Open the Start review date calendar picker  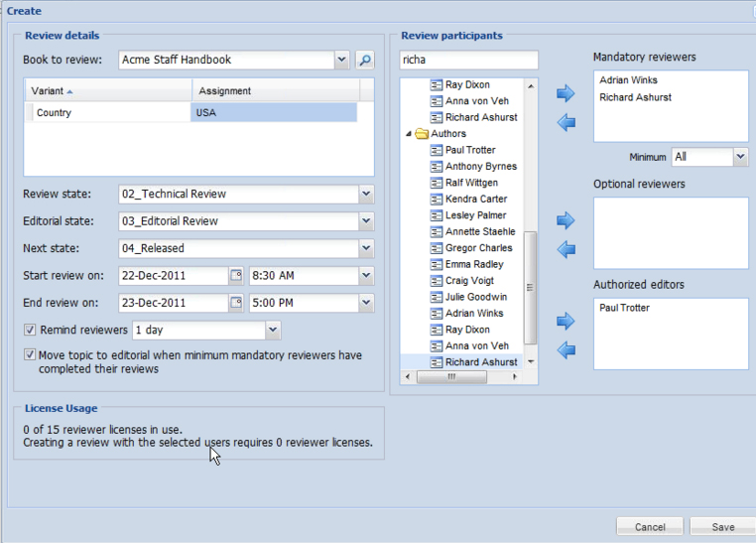(236, 275)
